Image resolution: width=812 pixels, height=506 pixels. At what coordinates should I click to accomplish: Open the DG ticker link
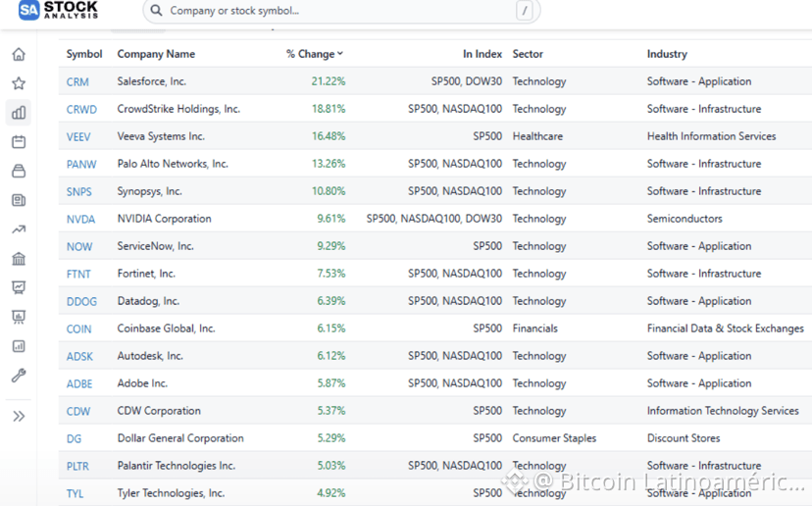tap(74, 438)
